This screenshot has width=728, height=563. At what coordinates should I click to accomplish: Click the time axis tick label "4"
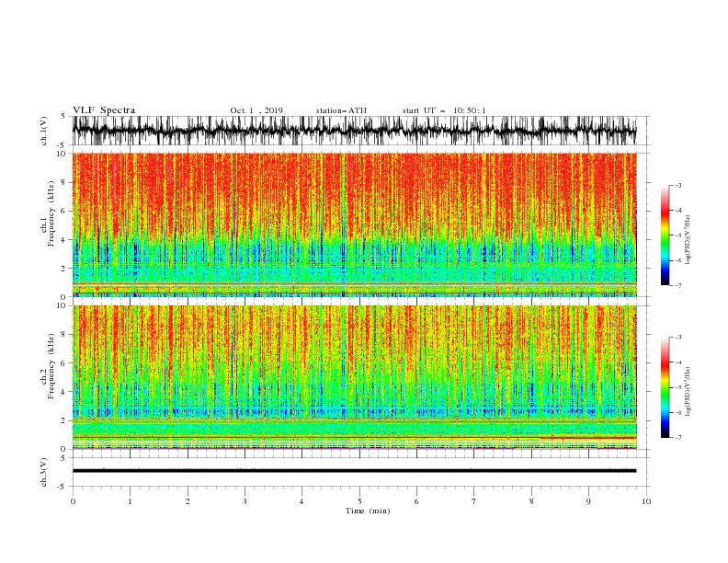click(x=301, y=501)
